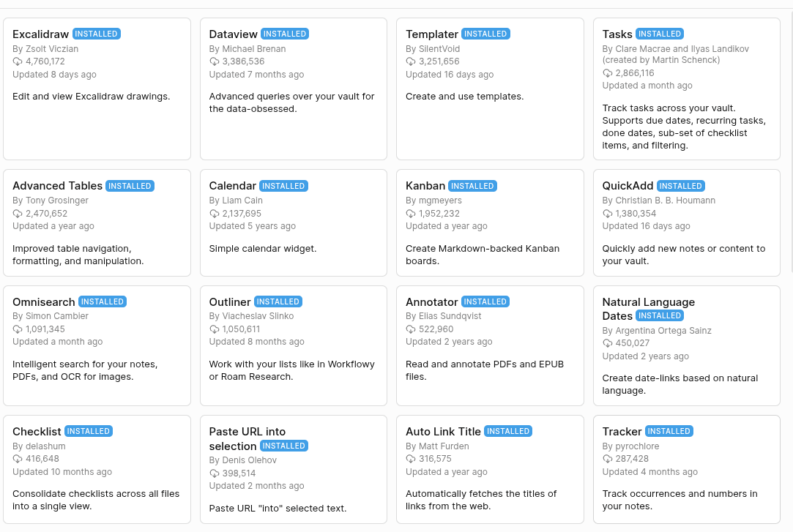This screenshot has width=793, height=532.
Task: Click the download count icon for Dataview
Action: 215,61
